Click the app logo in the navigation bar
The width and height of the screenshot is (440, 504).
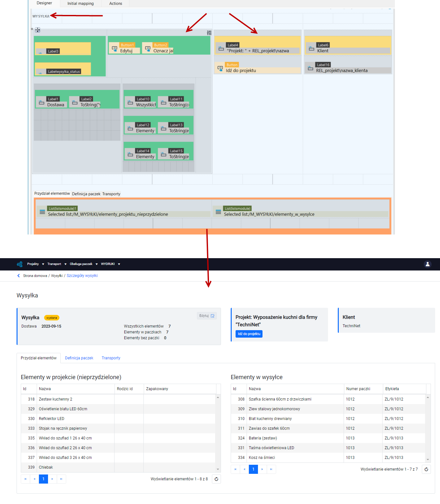[20, 264]
